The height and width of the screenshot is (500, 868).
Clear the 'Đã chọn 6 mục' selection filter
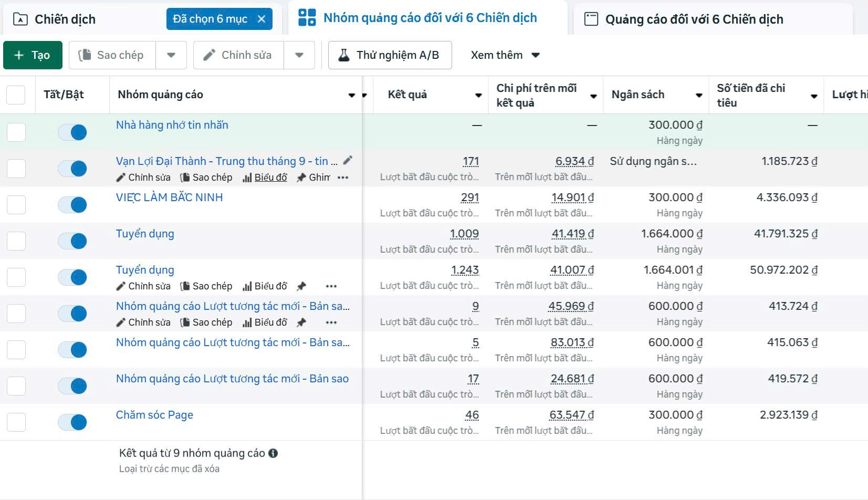pyautogui.click(x=262, y=19)
